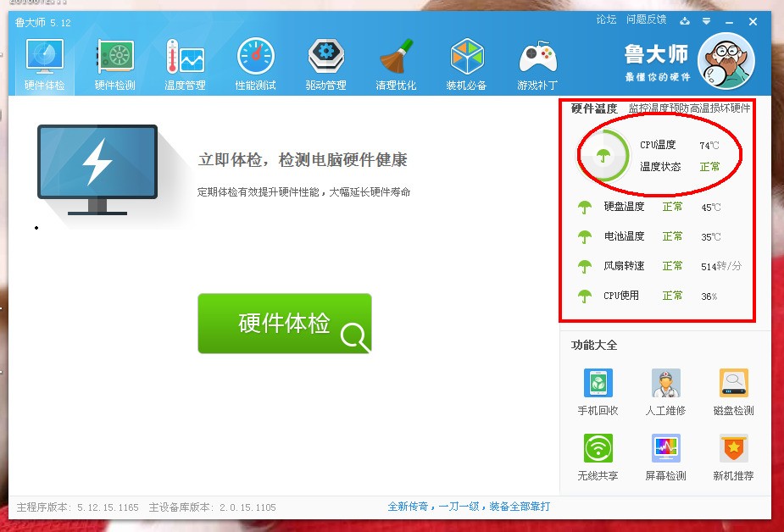Click the 45℃ hard disk temperature value
The height and width of the screenshot is (532, 784).
711,208
